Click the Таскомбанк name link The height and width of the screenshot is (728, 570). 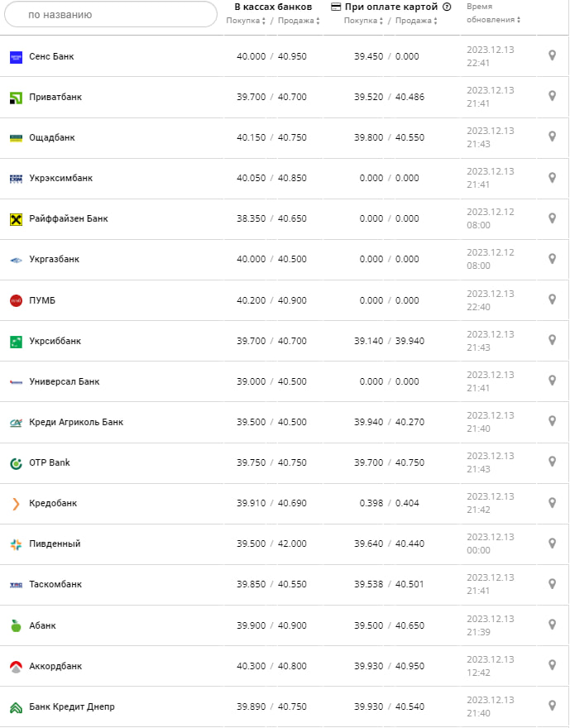tap(55, 584)
